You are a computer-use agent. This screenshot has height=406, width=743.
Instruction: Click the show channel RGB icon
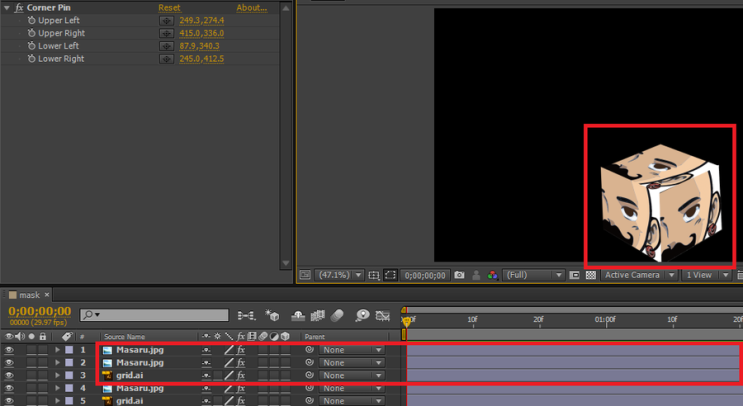click(492, 275)
